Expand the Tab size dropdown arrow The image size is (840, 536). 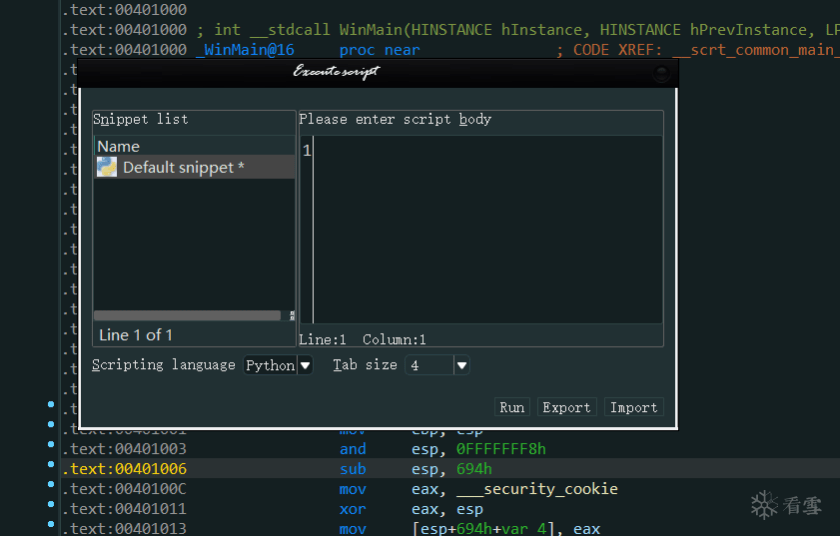462,365
